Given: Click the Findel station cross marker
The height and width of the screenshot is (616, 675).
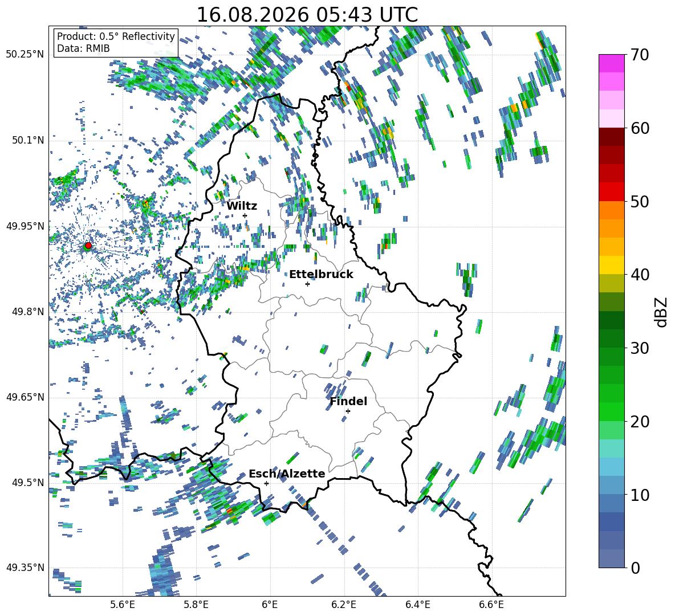Looking at the screenshot, I should [x=348, y=411].
